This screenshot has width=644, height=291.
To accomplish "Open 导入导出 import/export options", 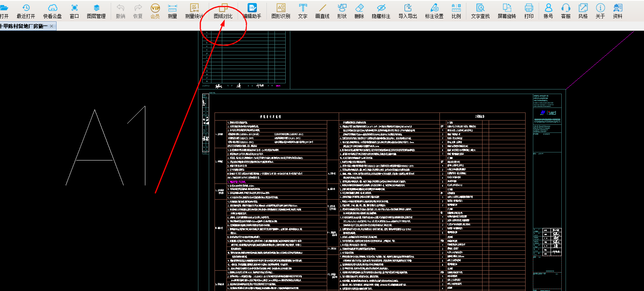I will 408,11.
